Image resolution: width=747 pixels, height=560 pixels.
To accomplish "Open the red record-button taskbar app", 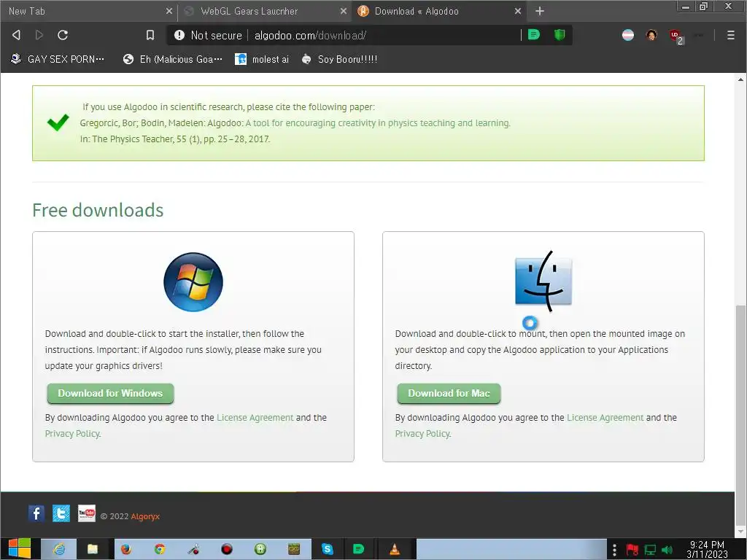I will [227, 549].
